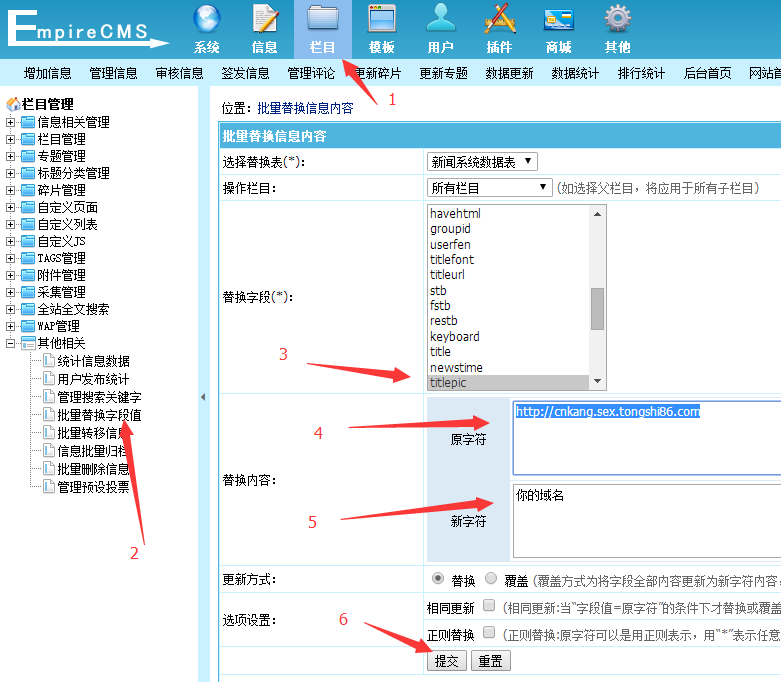
Task: Click the folder icon beside 碎片管理
Action: point(28,190)
